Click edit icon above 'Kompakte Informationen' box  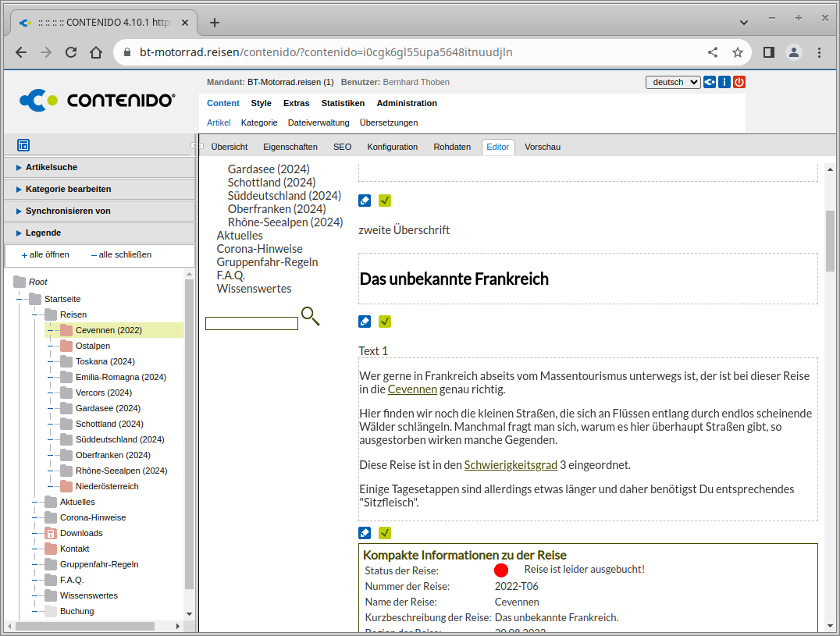point(365,533)
